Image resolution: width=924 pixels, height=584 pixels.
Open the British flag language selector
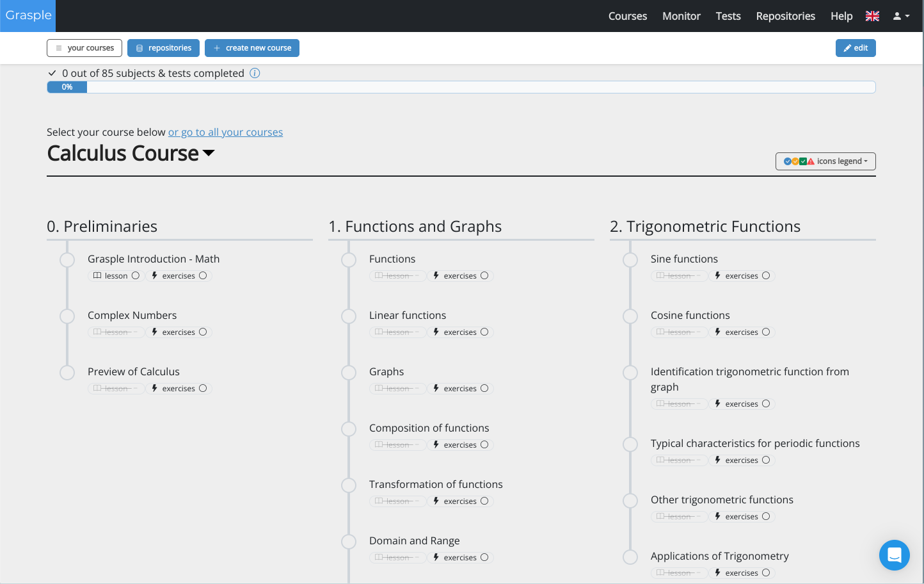(872, 16)
